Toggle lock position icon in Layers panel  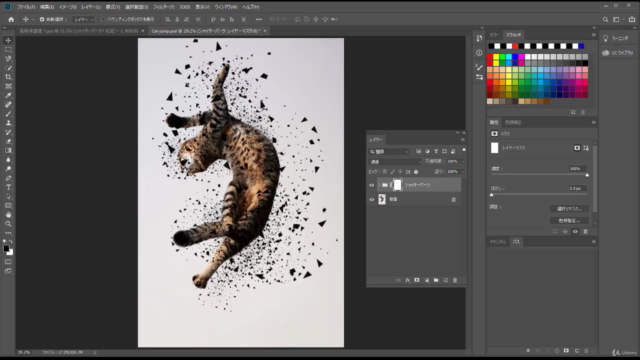tap(400, 172)
